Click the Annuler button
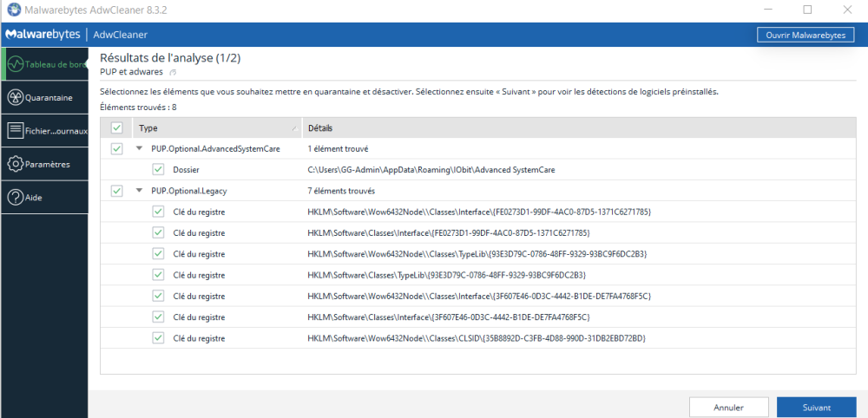This screenshot has height=418, width=868. (728, 408)
